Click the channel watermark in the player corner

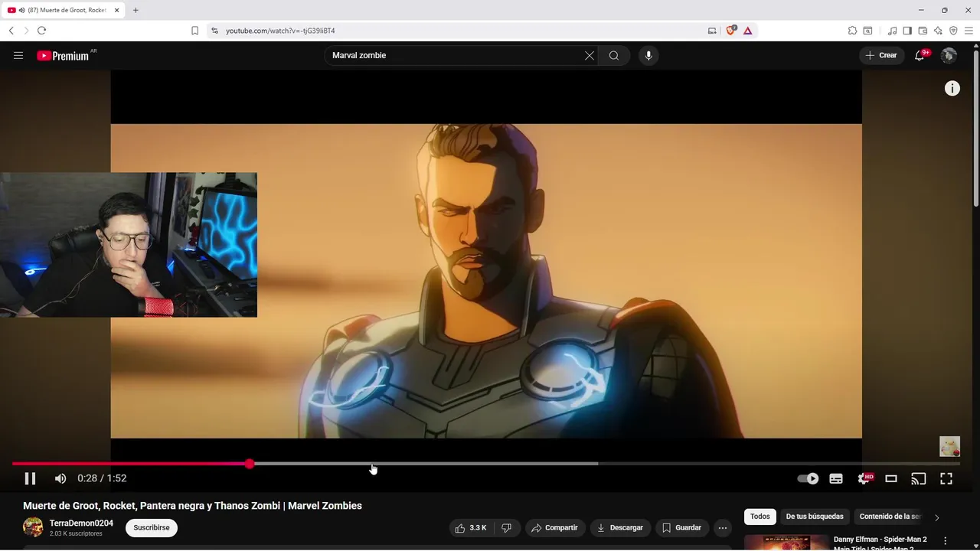[950, 446]
